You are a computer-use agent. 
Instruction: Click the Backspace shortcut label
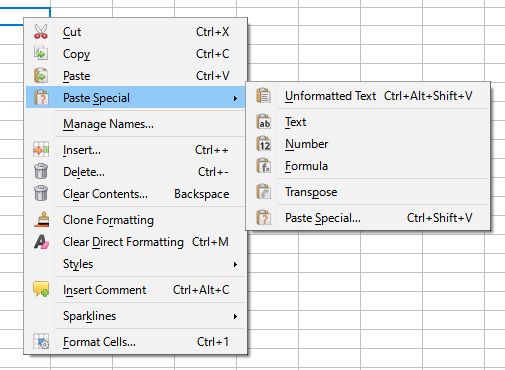202,194
